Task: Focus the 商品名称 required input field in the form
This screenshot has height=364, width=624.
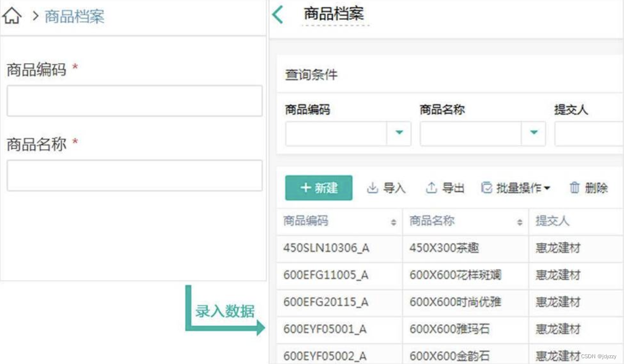Action: click(x=134, y=175)
